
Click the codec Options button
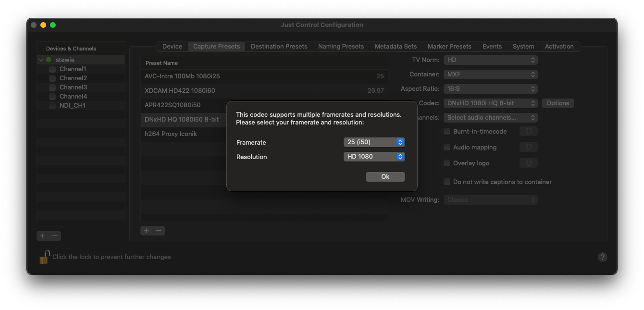(557, 103)
